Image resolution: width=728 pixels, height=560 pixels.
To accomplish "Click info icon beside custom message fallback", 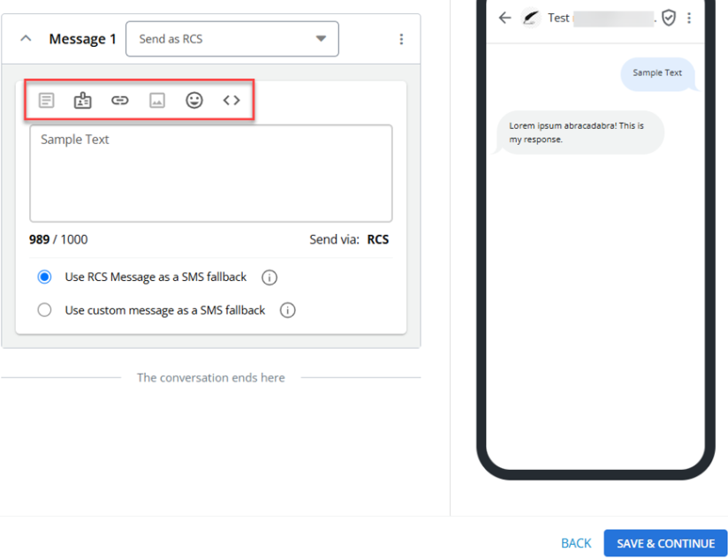I will tap(288, 310).
